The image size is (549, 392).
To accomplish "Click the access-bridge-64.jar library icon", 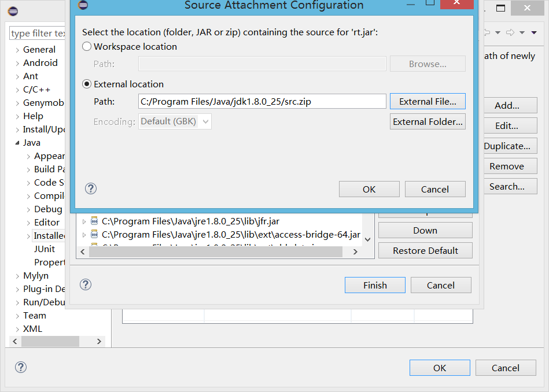I will point(94,235).
